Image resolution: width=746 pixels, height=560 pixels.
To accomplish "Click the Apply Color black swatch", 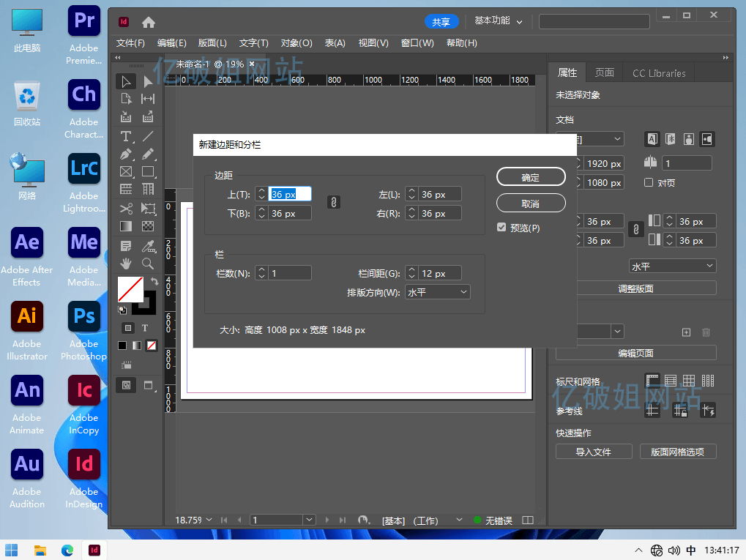I will click(122, 346).
